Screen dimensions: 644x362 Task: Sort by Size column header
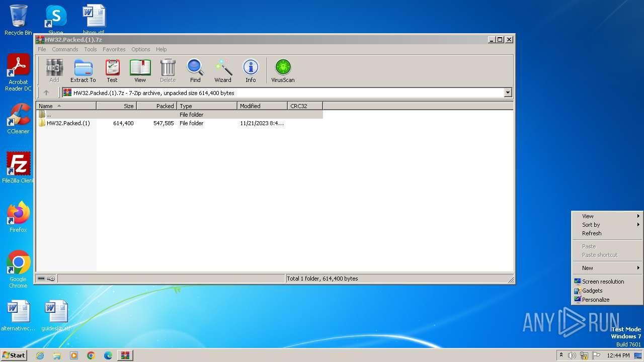tap(116, 106)
